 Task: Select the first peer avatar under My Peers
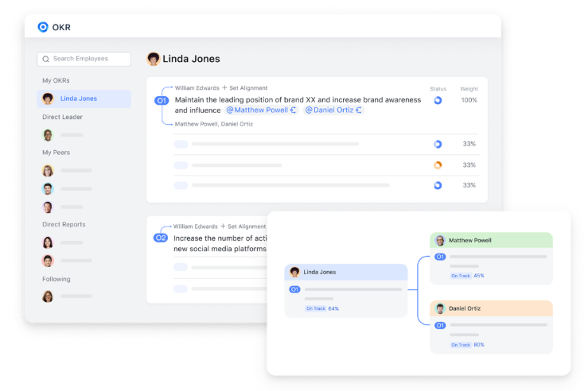tap(48, 170)
